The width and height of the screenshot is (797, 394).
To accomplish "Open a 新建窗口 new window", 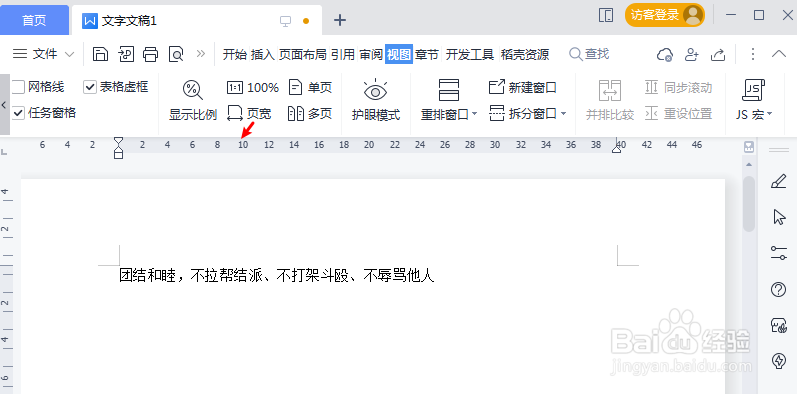I will point(523,87).
